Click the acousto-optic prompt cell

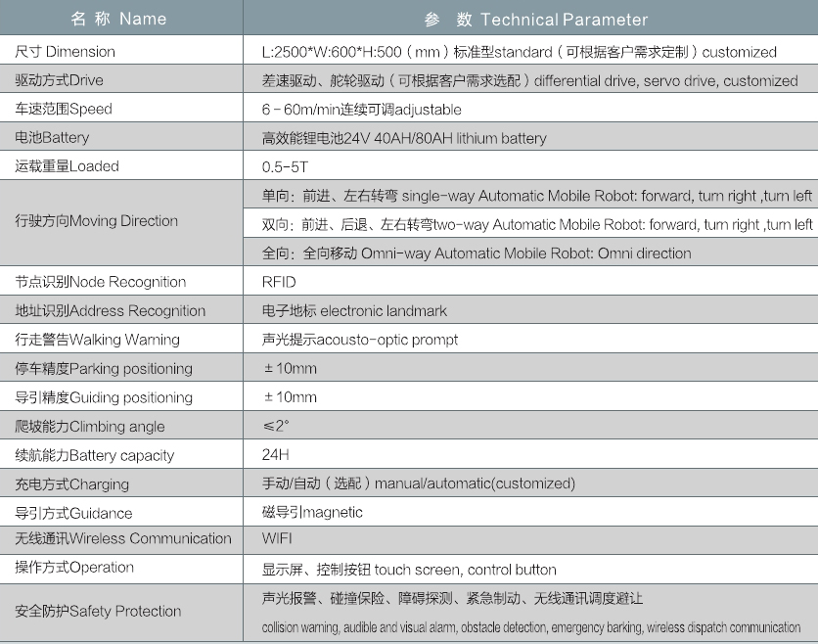click(x=360, y=340)
